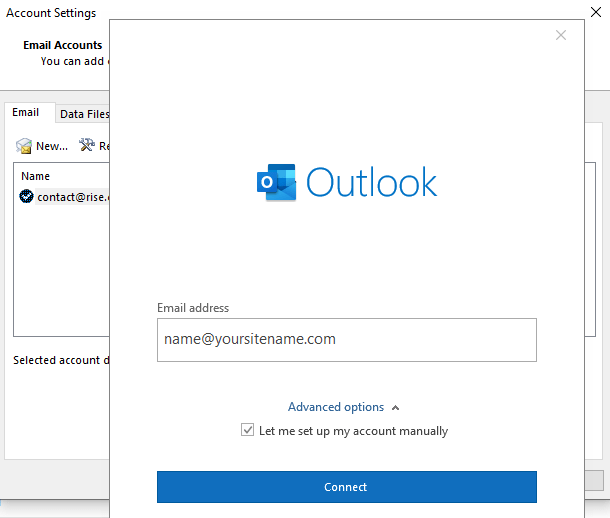Viewport: 610px width, 518px height.
Task: Focus the Email address input field
Action: (347, 340)
